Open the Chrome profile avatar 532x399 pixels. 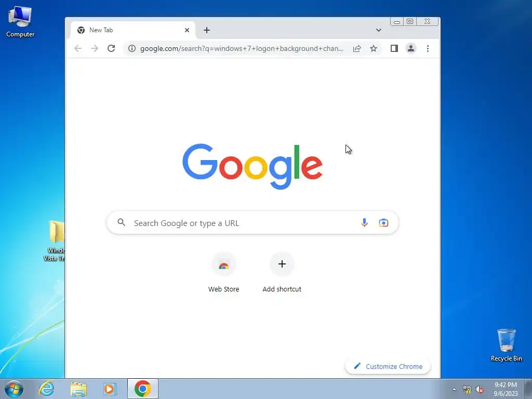click(x=411, y=48)
